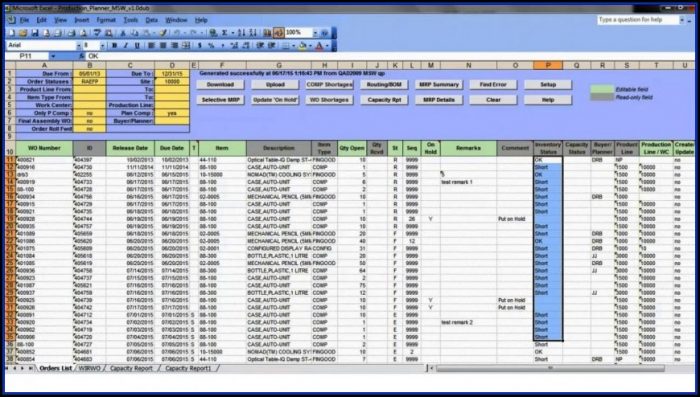Click the insert function fx icon
The width and height of the screenshot is (700, 397).
(82, 56)
